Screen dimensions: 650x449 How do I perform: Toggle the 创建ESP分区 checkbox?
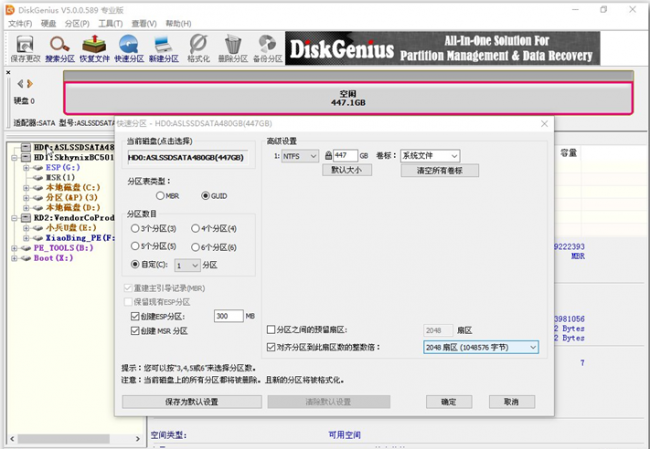(135, 316)
